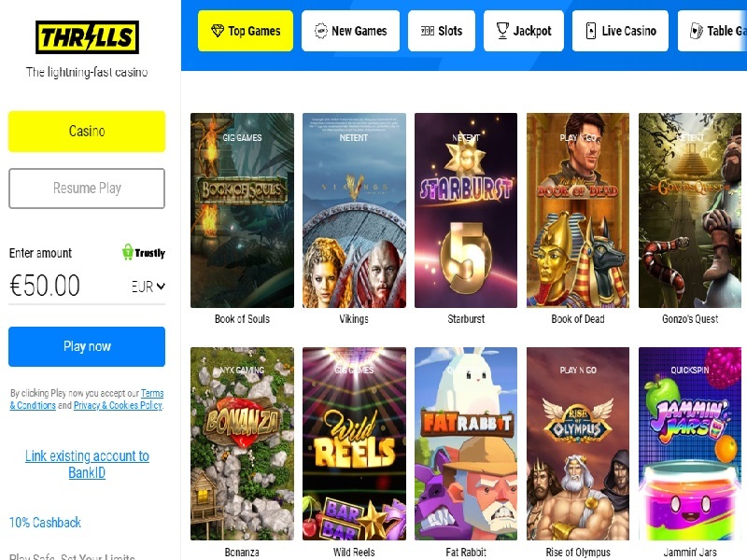Follow Link existing account to BankID

(x=87, y=464)
